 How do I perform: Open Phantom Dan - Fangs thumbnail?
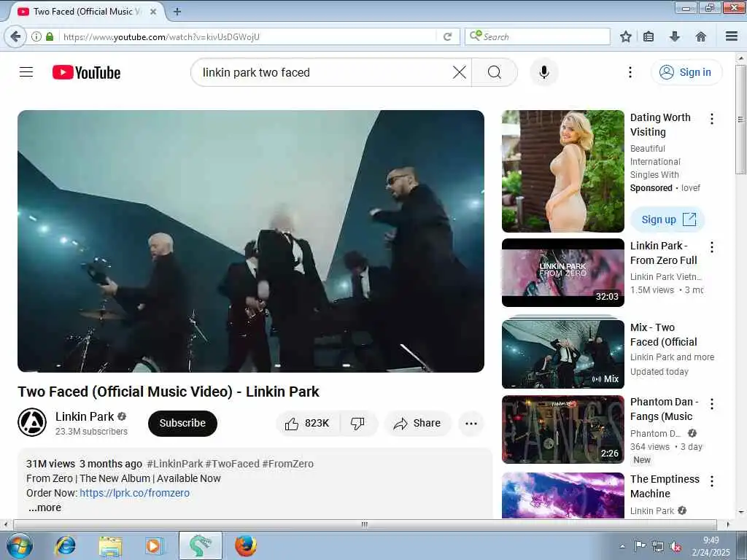point(562,429)
